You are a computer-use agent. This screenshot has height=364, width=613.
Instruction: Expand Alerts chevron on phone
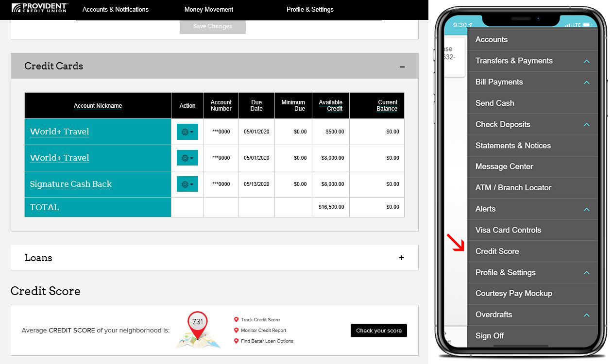(x=586, y=209)
